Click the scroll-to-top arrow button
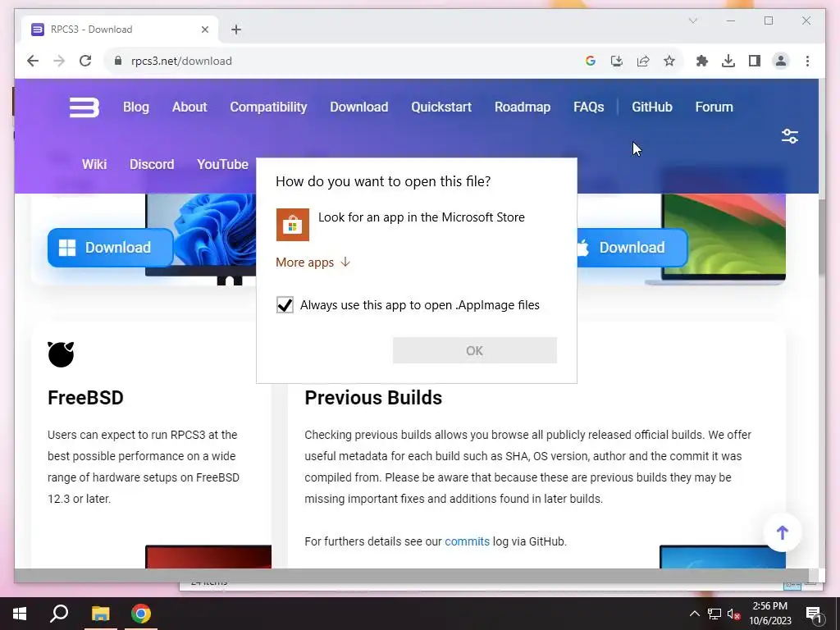This screenshot has height=630, width=840. [782, 532]
